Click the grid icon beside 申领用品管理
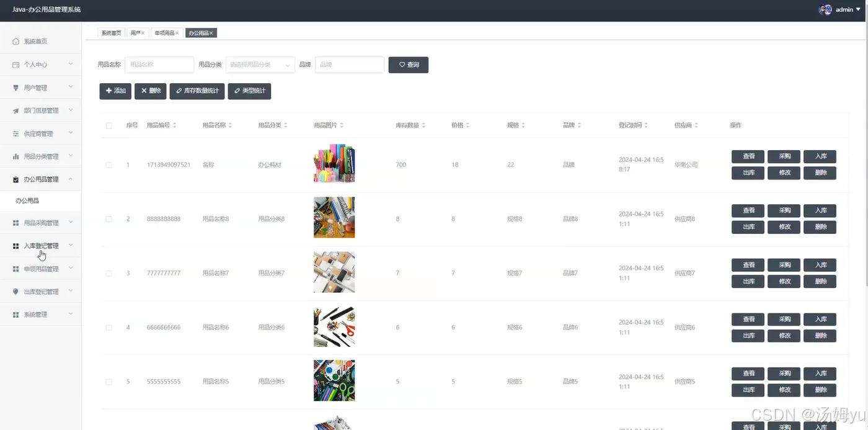This screenshot has height=430, width=868. tap(16, 269)
